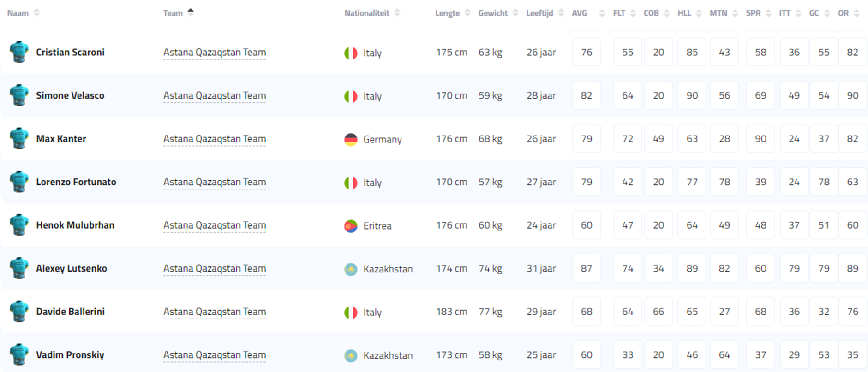
Task: Click Lutsenko's AVG rating box 87
Action: (x=587, y=268)
